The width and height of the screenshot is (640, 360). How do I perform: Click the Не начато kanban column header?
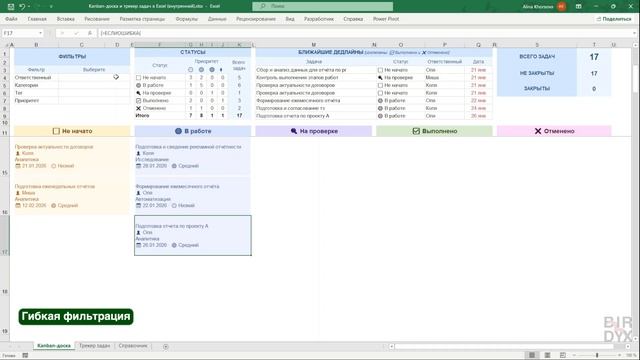pyautogui.click(x=72, y=131)
